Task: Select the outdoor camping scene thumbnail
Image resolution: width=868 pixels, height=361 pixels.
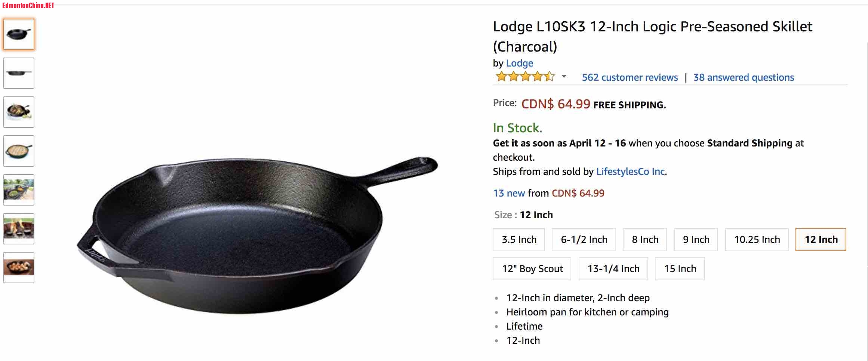Action: tap(19, 190)
